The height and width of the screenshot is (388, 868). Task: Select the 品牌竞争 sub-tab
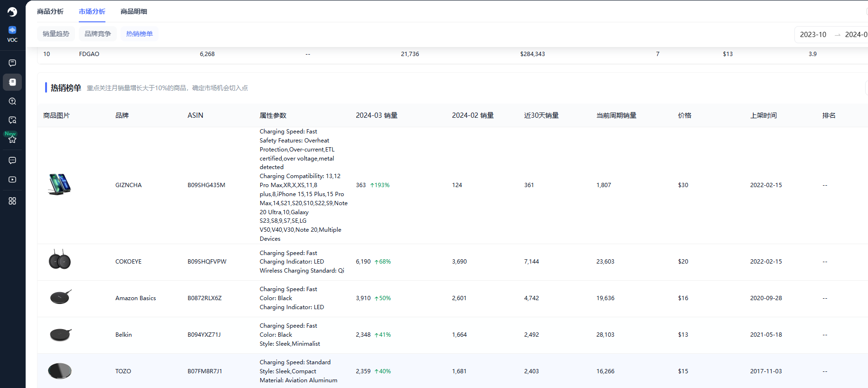(98, 34)
